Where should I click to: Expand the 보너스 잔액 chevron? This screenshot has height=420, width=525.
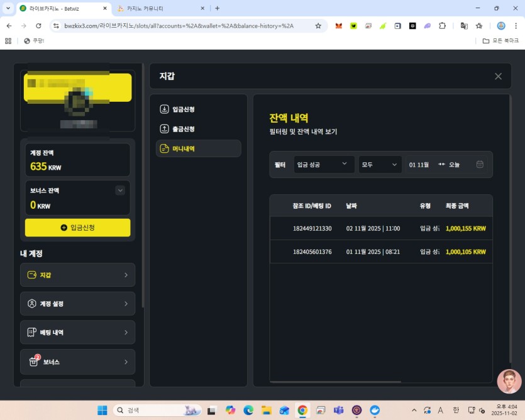[120, 191]
